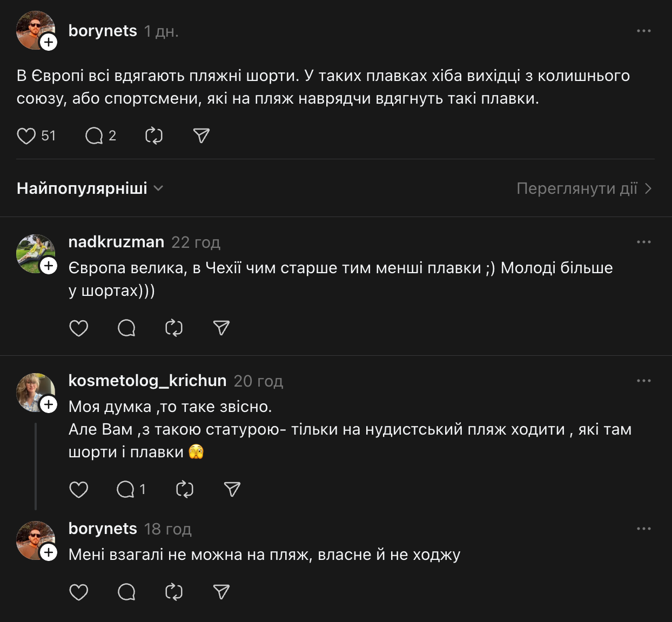
Task: Like kosmetolog_krichun's comment
Action: tap(79, 489)
